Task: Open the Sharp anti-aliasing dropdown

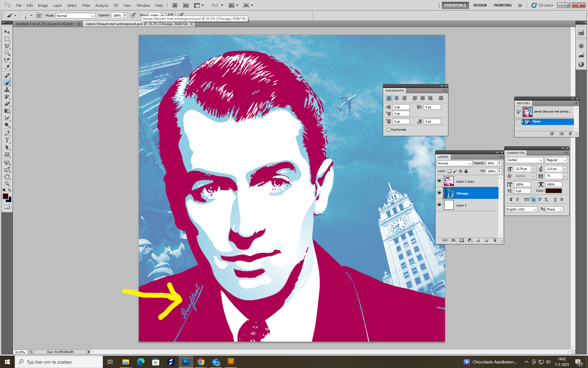Action: click(554, 209)
